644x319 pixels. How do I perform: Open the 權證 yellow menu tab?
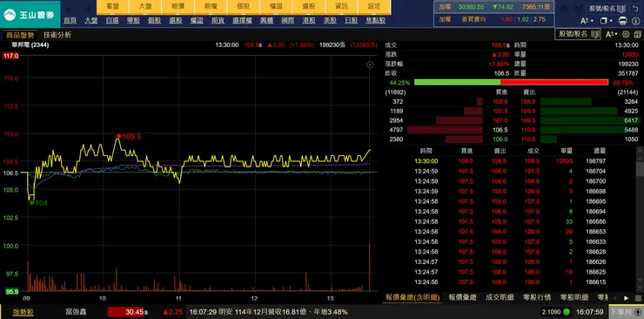(276, 7)
